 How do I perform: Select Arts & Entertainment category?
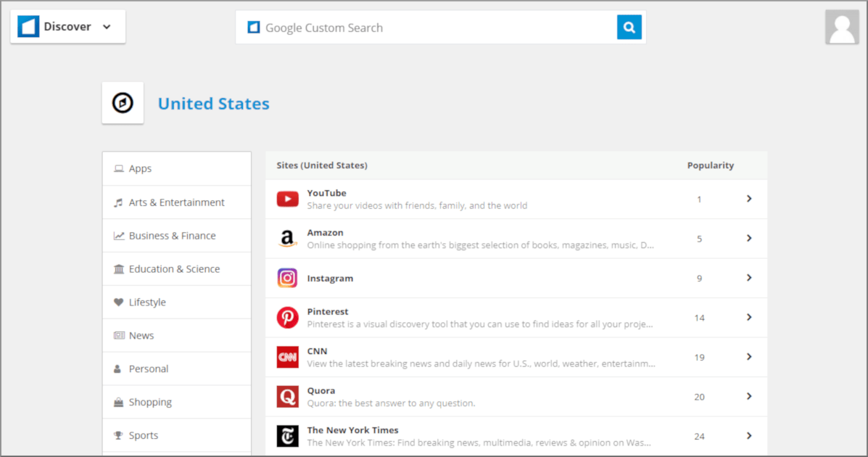tap(177, 202)
